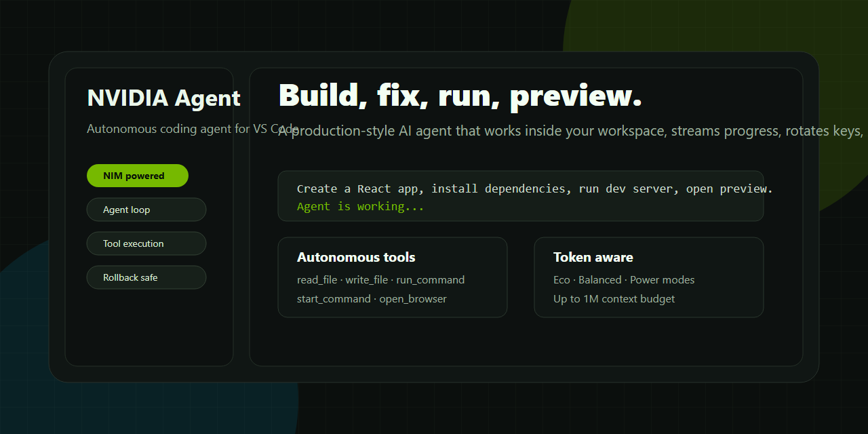Screen dimensions: 868x434
Task: Select the Rollback safe pill
Action: [x=146, y=277]
